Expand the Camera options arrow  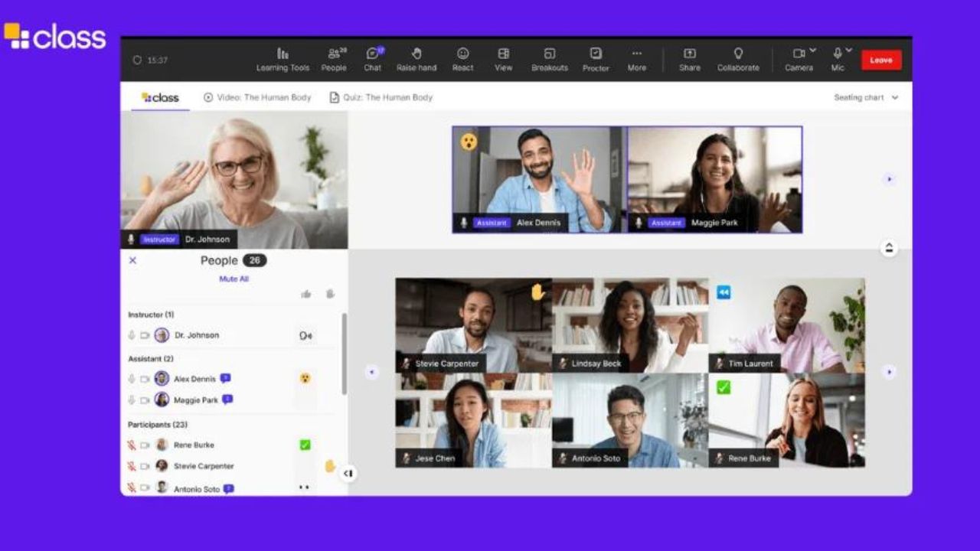coord(812,51)
